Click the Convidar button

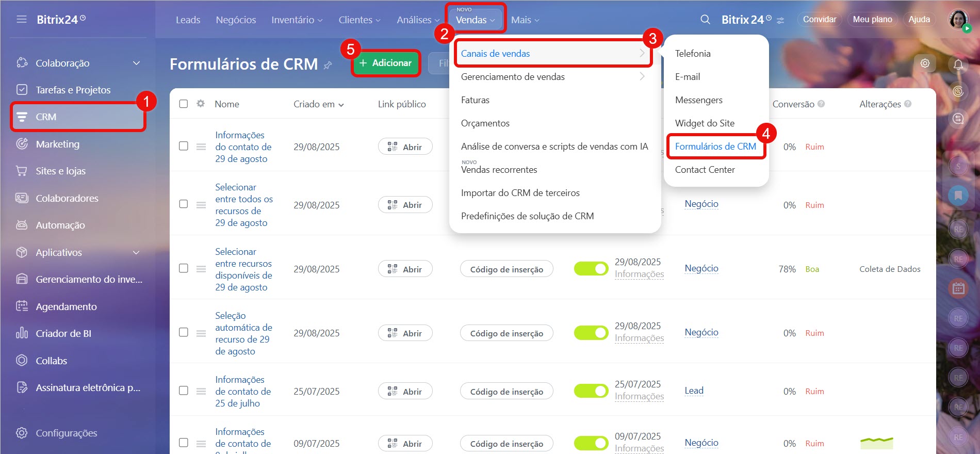(820, 19)
